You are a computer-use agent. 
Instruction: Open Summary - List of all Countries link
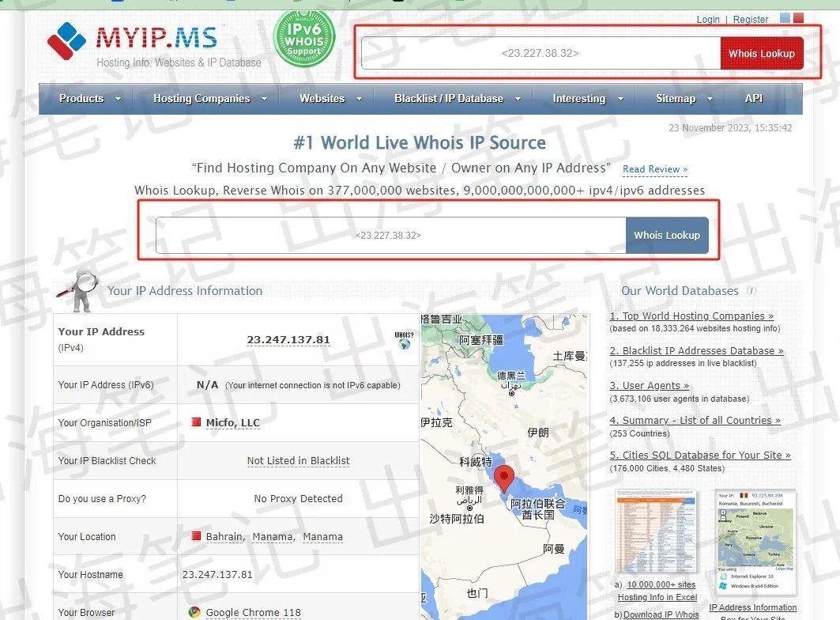click(695, 421)
